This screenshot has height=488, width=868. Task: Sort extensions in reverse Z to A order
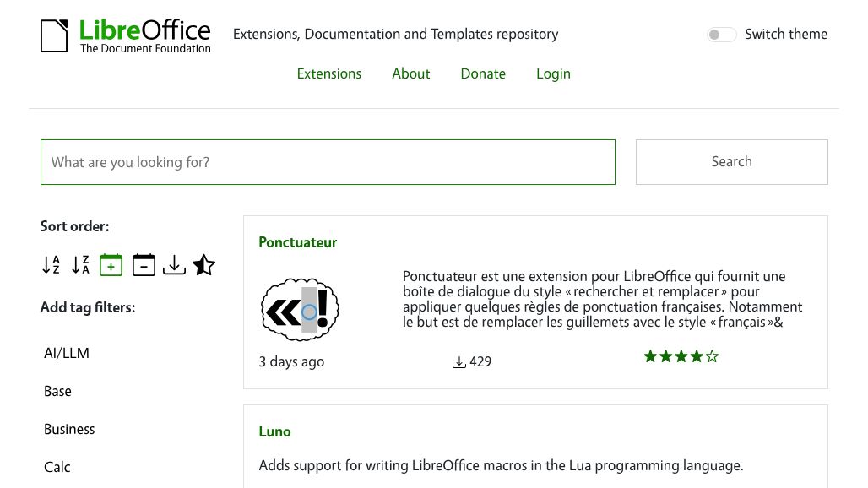(80, 265)
